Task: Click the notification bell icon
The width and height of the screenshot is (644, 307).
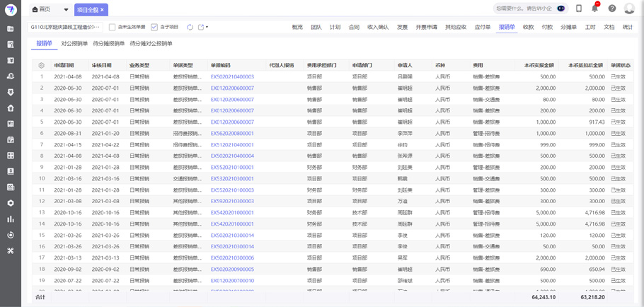Action: click(595, 8)
